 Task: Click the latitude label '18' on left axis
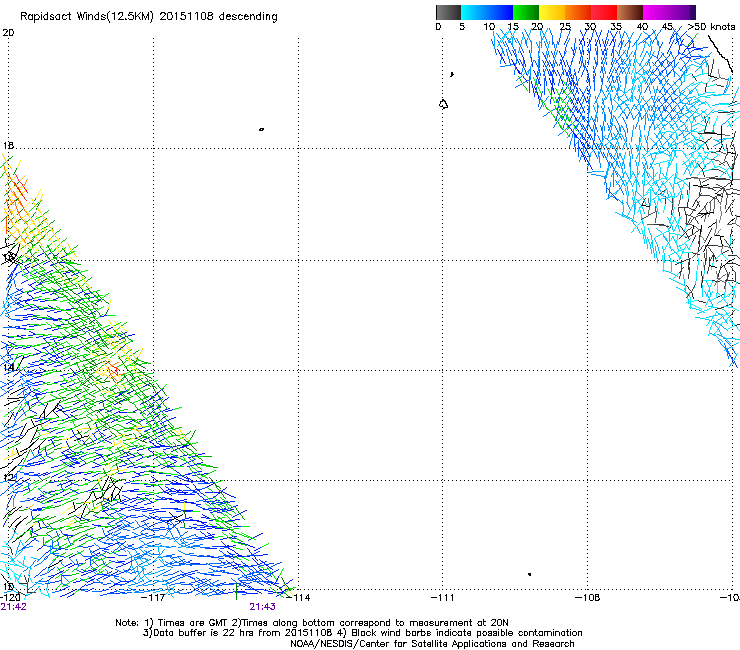coord(8,145)
